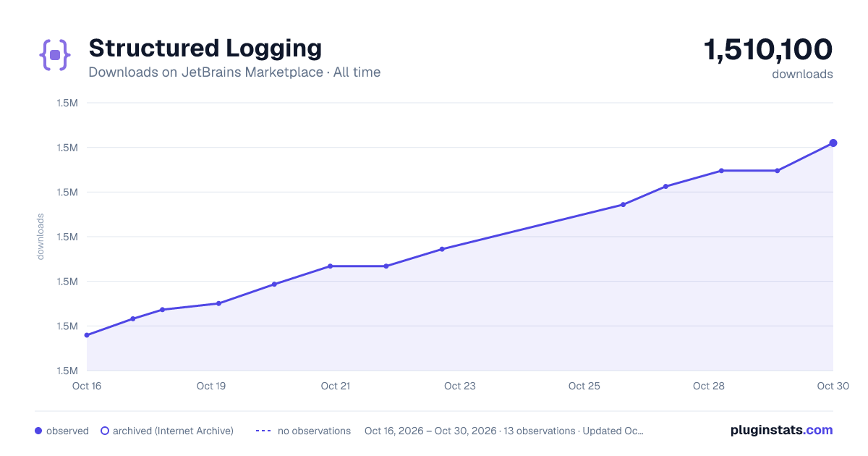
Task: Click the data point after Oct 28
Action: (778, 171)
